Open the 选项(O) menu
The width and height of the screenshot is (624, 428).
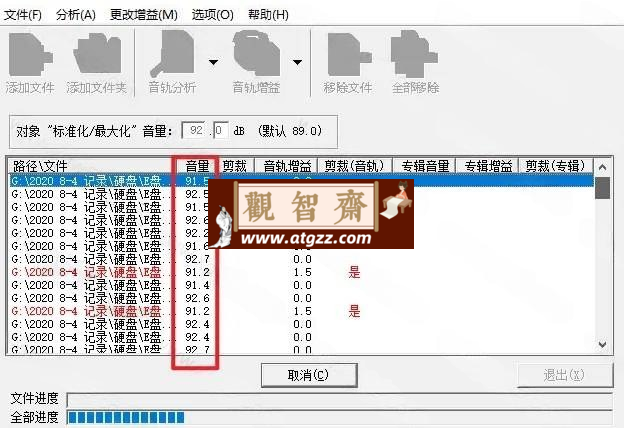point(213,15)
